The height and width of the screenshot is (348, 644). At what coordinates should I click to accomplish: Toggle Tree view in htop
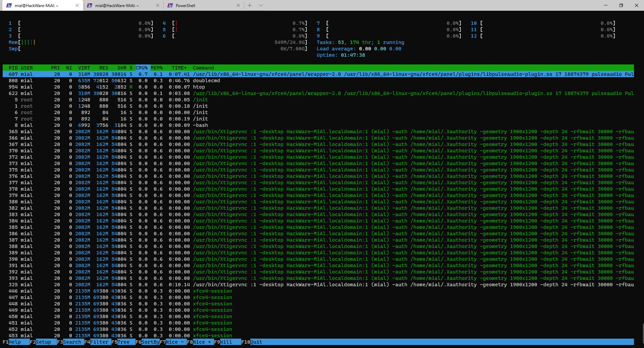point(123,342)
